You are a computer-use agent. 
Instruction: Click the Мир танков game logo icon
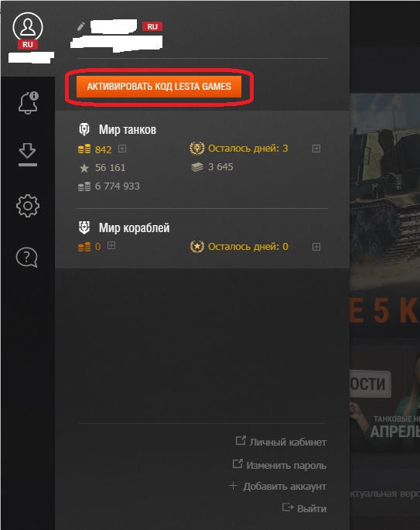[x=84, y=129]
